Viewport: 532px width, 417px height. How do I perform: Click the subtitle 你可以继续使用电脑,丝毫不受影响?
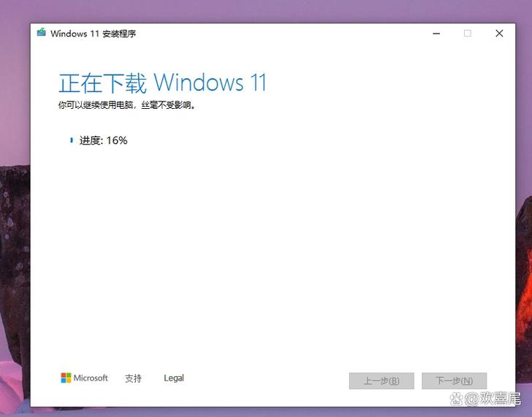(x=127, y=105)
